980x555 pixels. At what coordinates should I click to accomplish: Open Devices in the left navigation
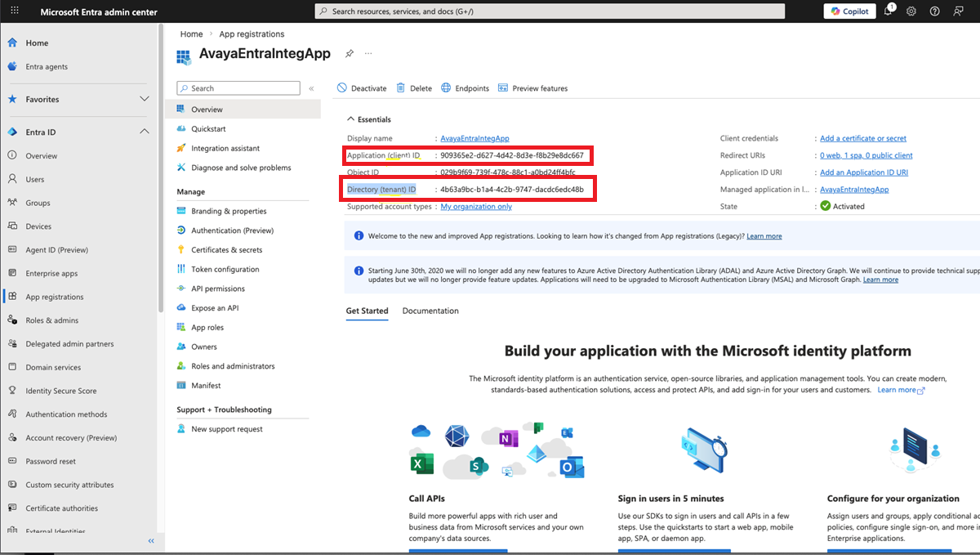[39, 226]
